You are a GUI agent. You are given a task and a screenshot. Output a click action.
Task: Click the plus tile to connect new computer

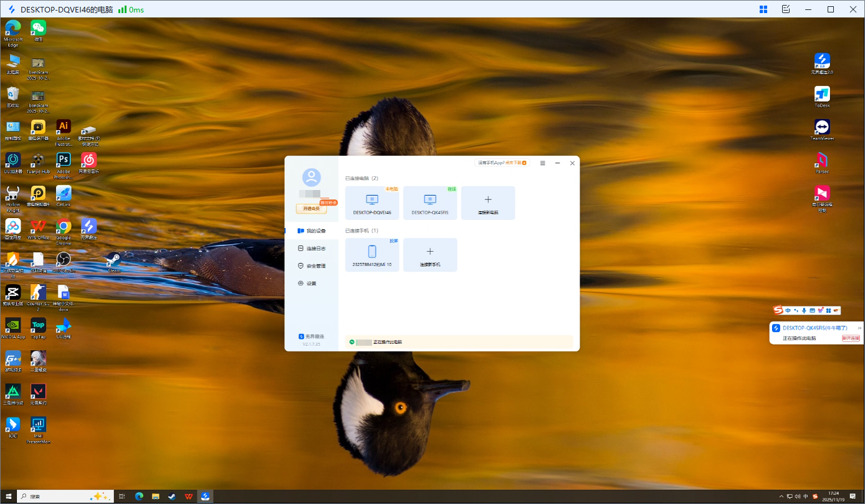coord(488,202)
